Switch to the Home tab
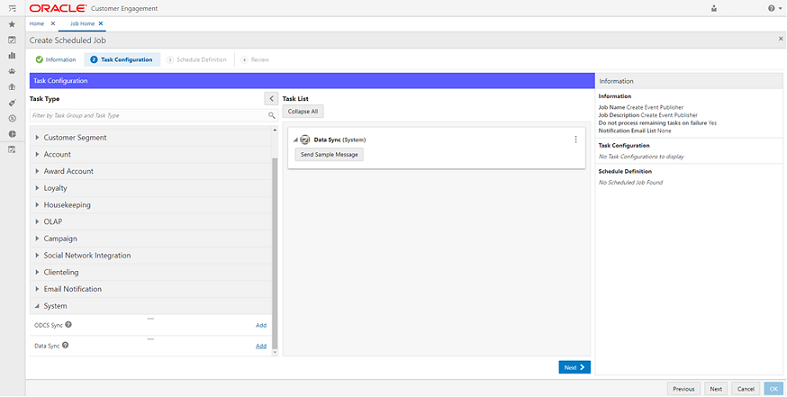This screenshot has width=787, height=397. pos(37,24)
